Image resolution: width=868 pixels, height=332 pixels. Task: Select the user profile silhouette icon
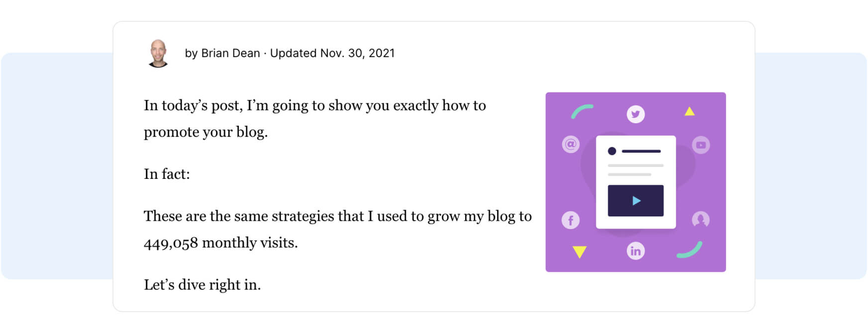pos(701,219)
